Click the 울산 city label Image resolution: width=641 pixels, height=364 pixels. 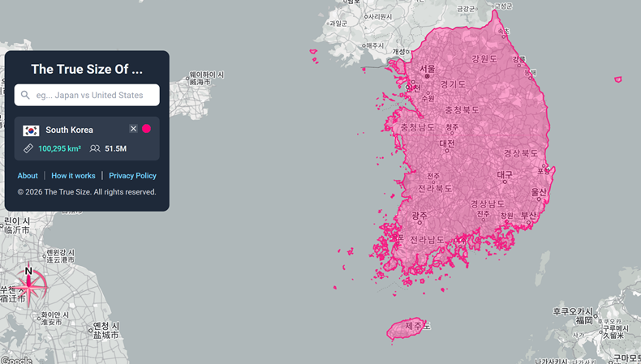tap(539, 191)
